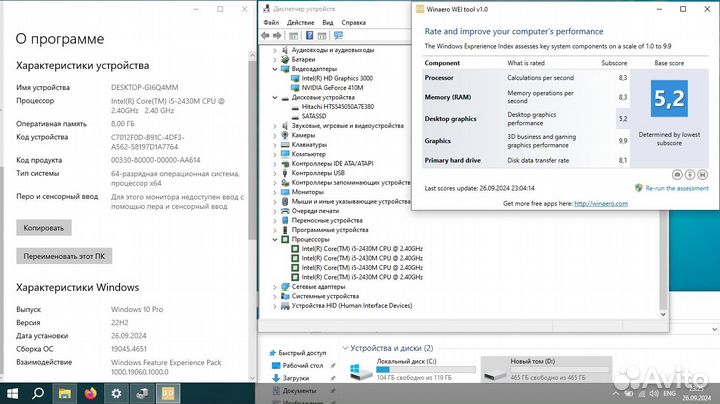Open the winaero.com link
The height and width of the screenshot is (404, 720).
click(x=601, y=203)
